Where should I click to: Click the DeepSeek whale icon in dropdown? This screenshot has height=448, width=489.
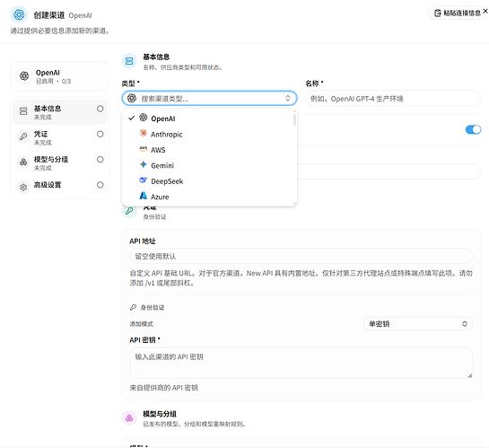click(144, 180)
